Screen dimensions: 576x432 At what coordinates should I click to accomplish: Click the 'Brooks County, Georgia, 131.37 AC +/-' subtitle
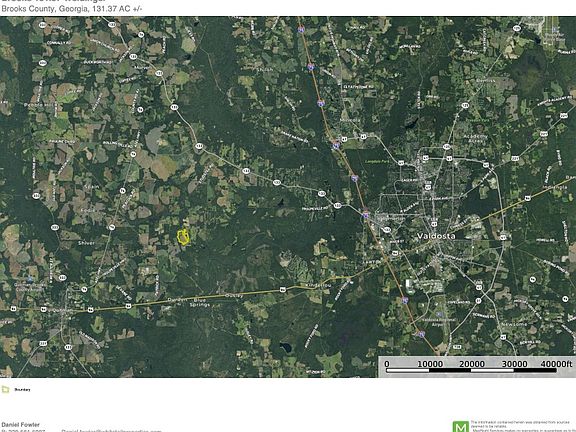[72, 9]
